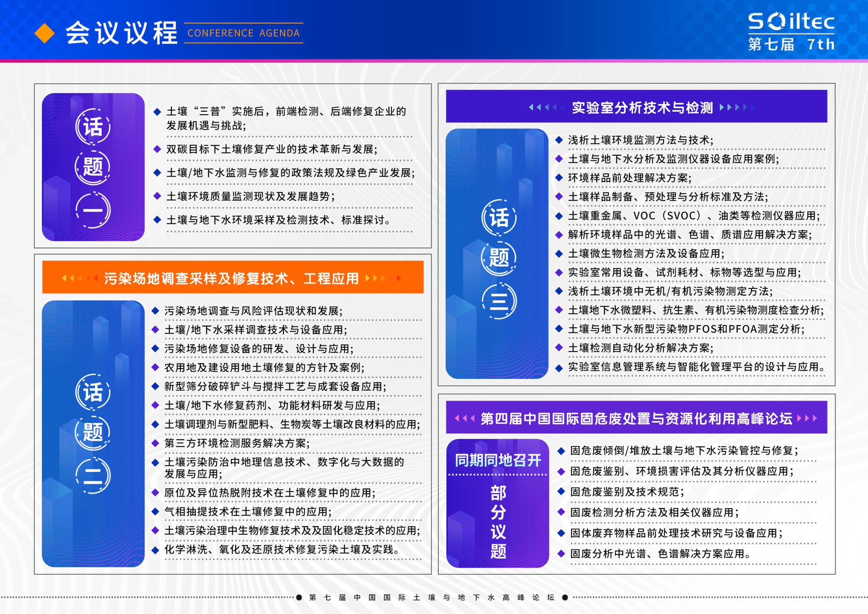Click the orange diamond beside 会议议程
The image size is (868, 614).
click(45, 33)
